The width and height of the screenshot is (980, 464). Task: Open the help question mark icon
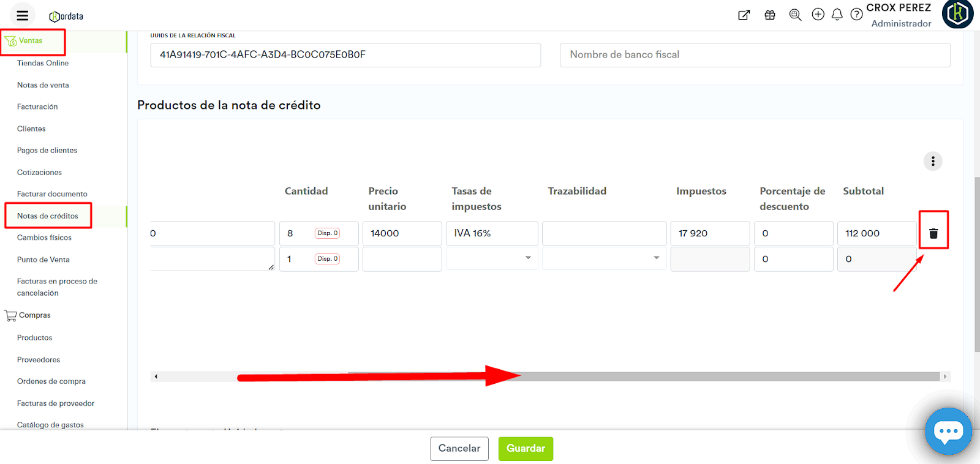click(856, 15)
